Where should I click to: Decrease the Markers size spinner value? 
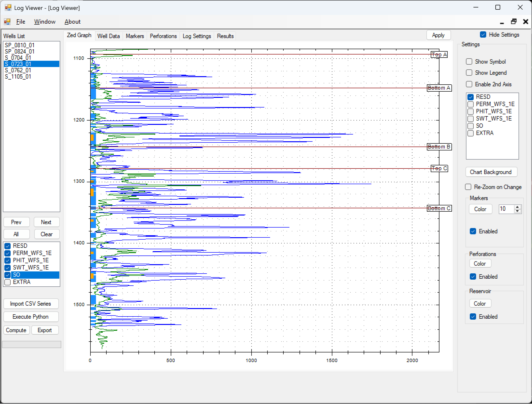click(517, 211)
